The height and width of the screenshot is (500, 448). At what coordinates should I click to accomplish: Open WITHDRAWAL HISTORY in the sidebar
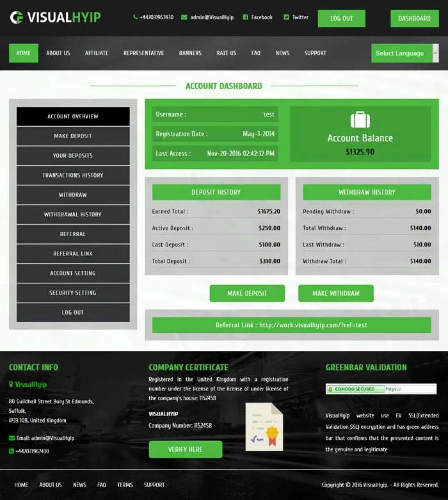pos(73,214)
